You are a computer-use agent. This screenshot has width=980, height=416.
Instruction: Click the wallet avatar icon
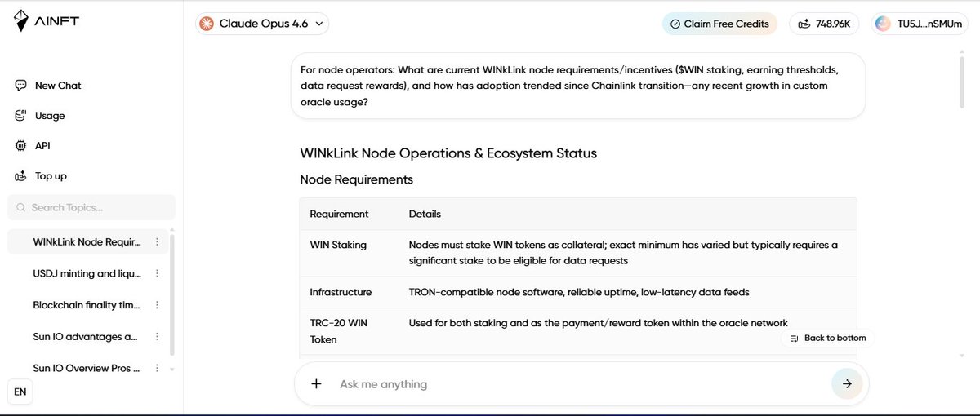click(883, 24)
